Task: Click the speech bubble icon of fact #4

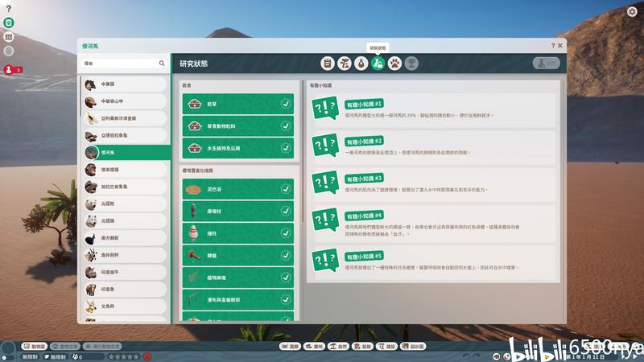Action: pos(325,220)
